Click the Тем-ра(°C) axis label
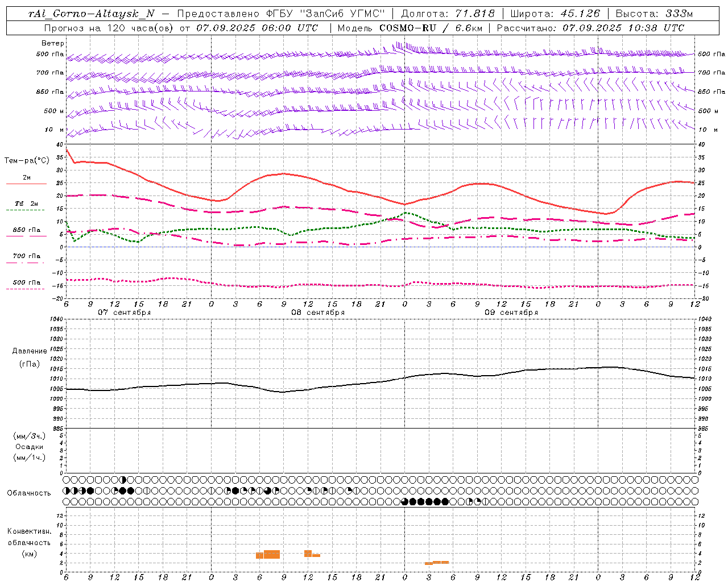This screenshot has width=728, height=582. [x=27, y=161]
